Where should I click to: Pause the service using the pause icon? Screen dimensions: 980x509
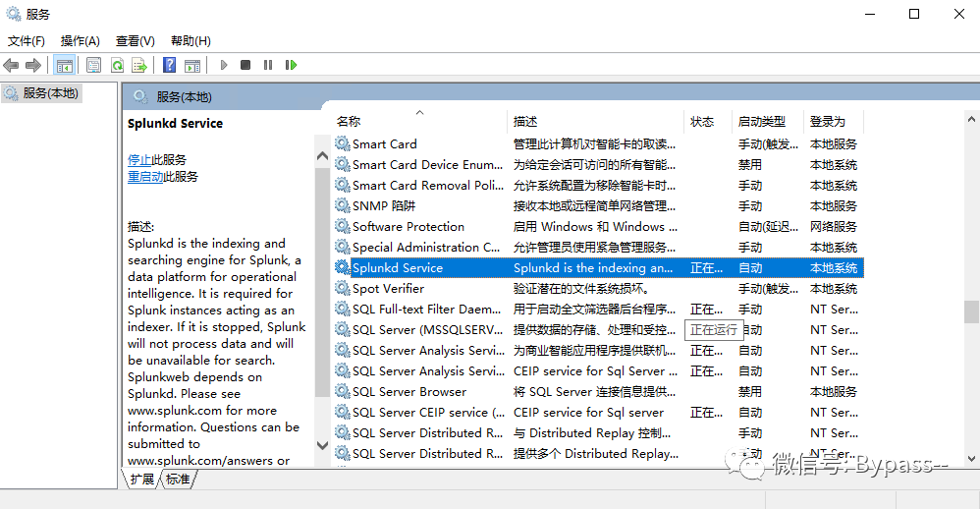(268, 65)
